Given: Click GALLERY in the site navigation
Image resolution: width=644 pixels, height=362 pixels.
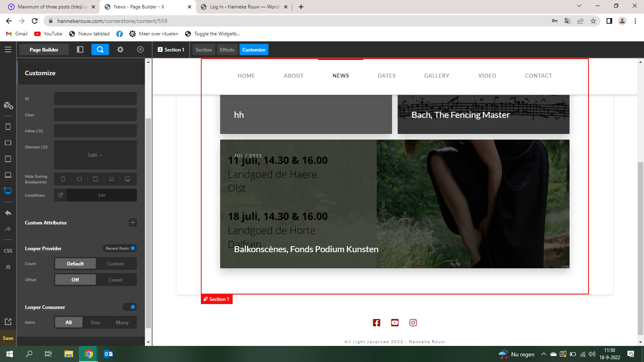Looking at the screenshot, I should pos(437,76).
